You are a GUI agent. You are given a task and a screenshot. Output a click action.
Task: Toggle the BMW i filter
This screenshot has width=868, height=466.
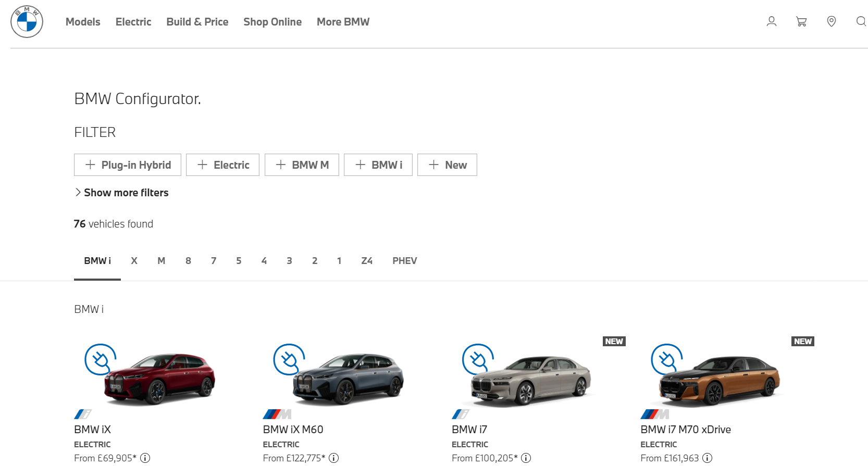(378, 165)
